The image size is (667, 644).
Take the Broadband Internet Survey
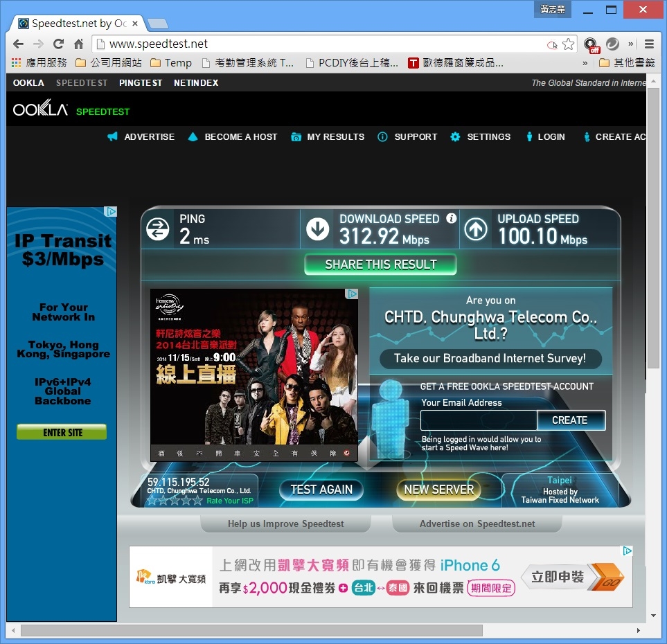tap(490, 359)
